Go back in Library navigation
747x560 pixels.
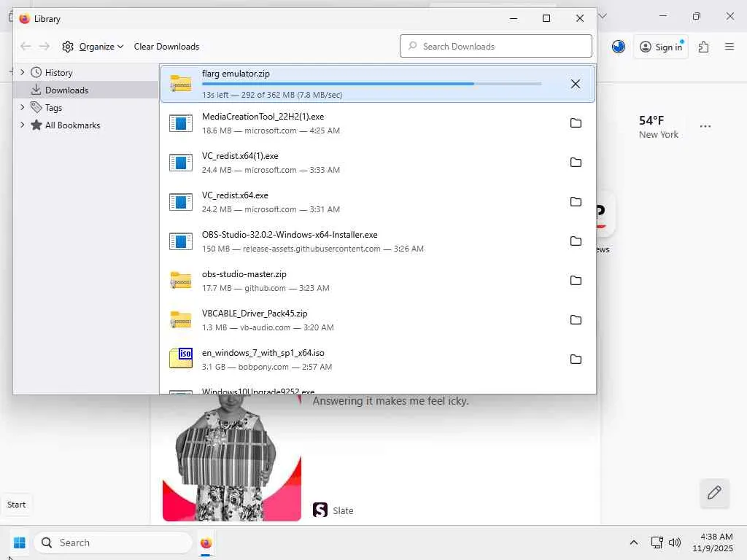(26, 46)
